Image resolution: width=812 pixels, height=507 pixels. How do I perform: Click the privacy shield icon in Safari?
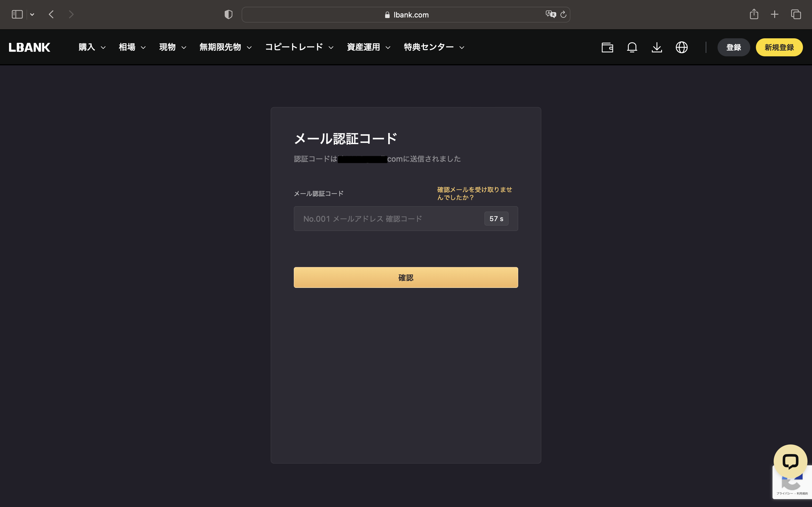228,14
